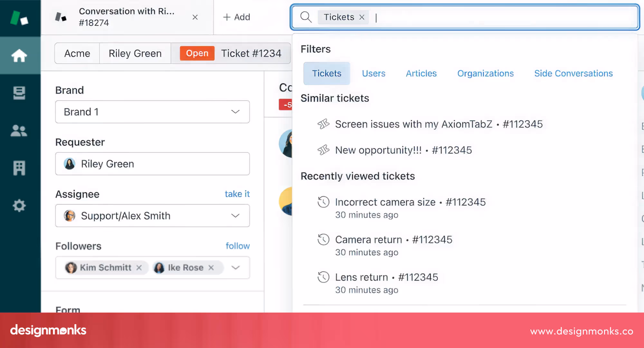
Task: Remove Kim Schmitt from followers
Action: [139, 267]
